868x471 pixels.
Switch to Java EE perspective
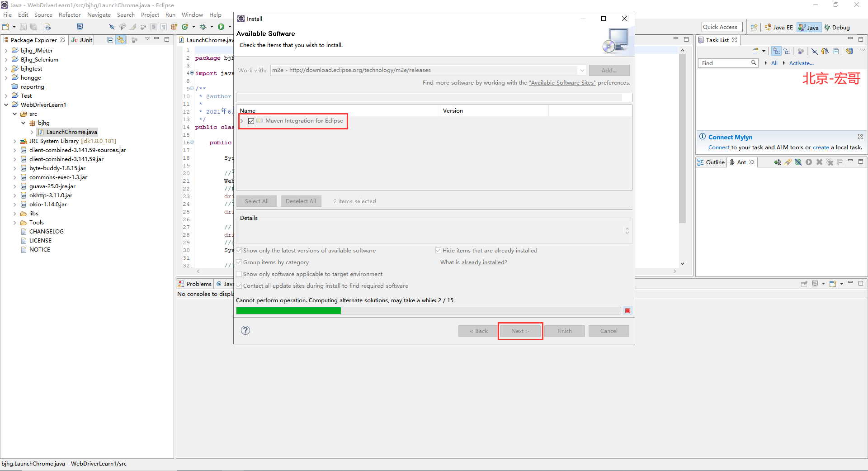[778, 27]
